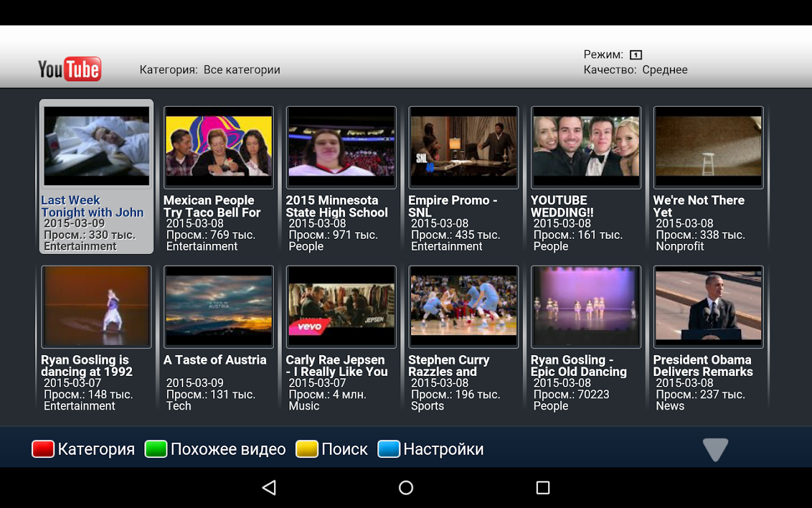Click the title 'A Taste of Austria'
This screenshot has height=508, width=812.
tap(215, 360)
